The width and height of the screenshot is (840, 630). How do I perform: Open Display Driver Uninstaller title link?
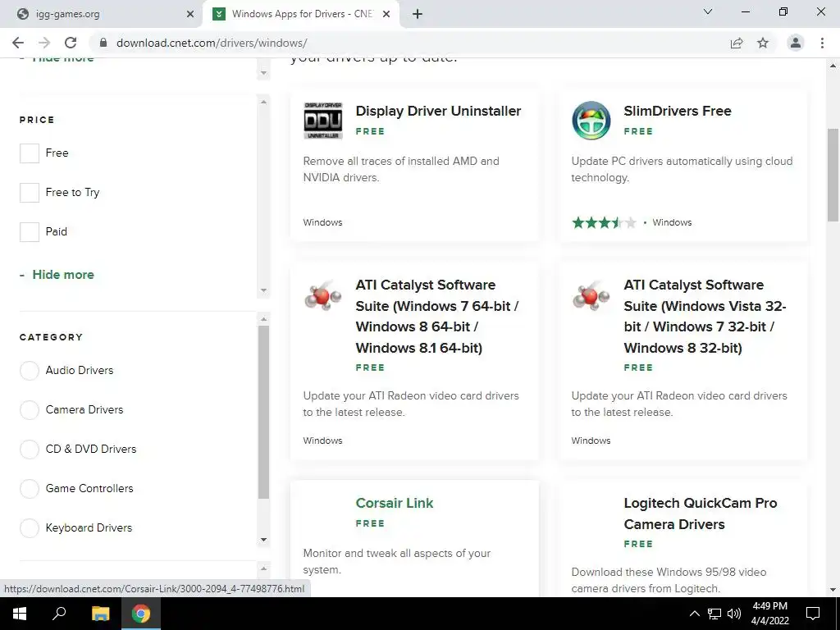pyautogui.click(x=438, y=111)
